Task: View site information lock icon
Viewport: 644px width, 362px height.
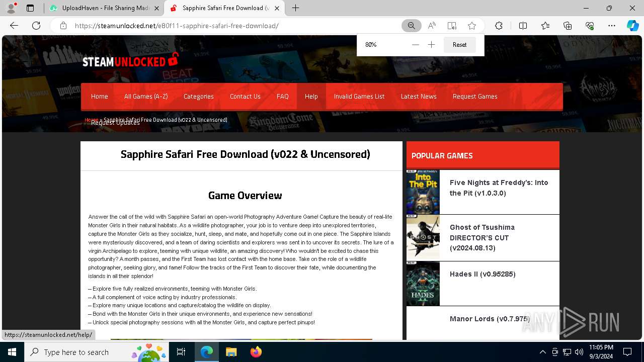Action: 63,26
